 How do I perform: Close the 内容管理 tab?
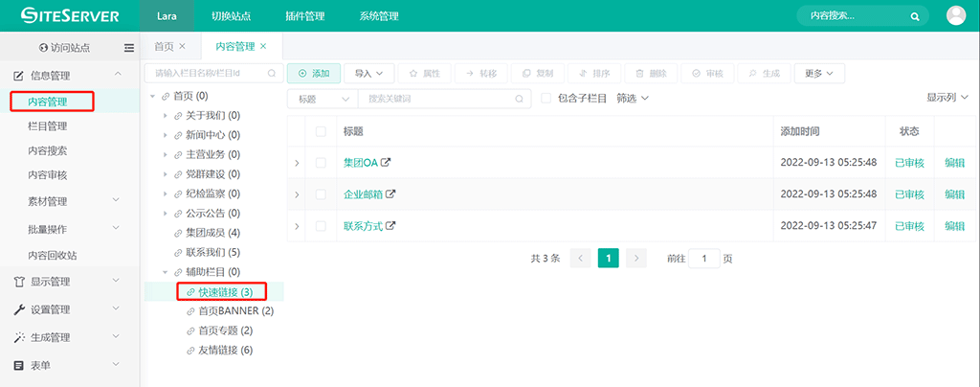tap(263, 46)
